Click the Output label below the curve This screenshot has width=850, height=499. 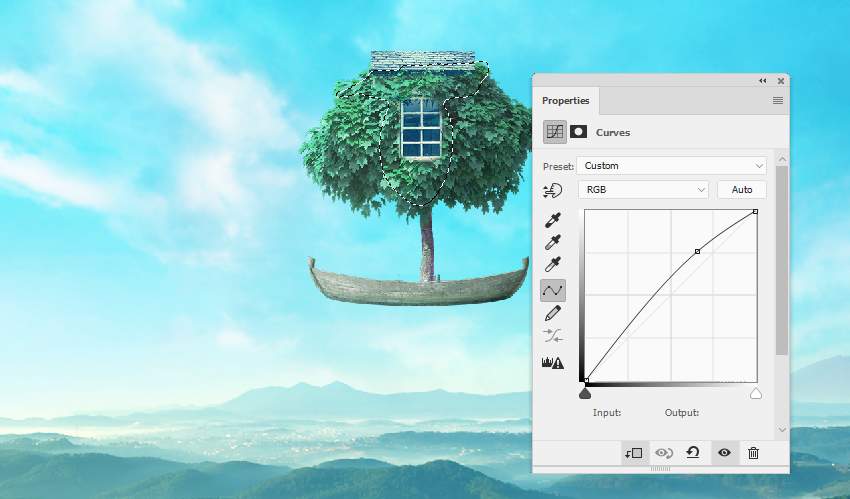pyautogui.click(x=682, y=413)
